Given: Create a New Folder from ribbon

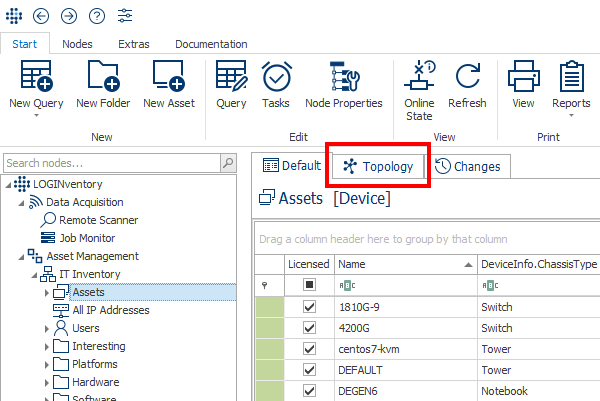Looking at the screenshot, I should [x=103, y=85].
